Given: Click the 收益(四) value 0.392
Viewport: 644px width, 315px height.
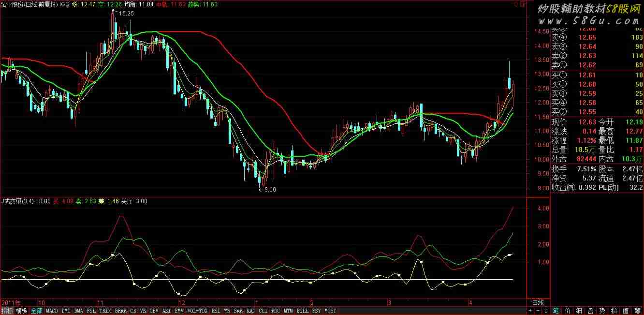Looking at the screenshot, I should [x=586, y=187].
